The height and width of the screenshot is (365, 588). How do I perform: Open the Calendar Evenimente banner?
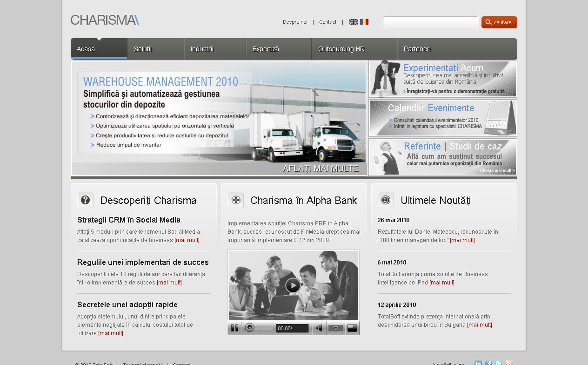click(442, 118)
